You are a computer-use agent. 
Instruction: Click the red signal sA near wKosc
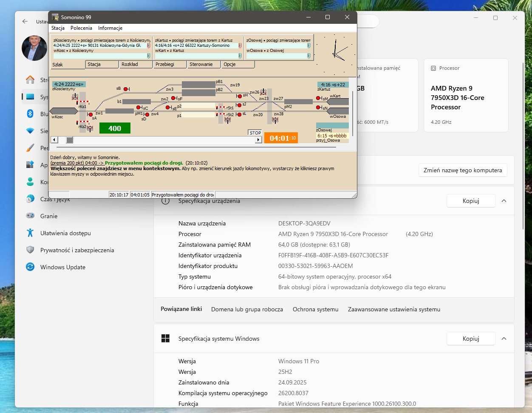point(90,114)
